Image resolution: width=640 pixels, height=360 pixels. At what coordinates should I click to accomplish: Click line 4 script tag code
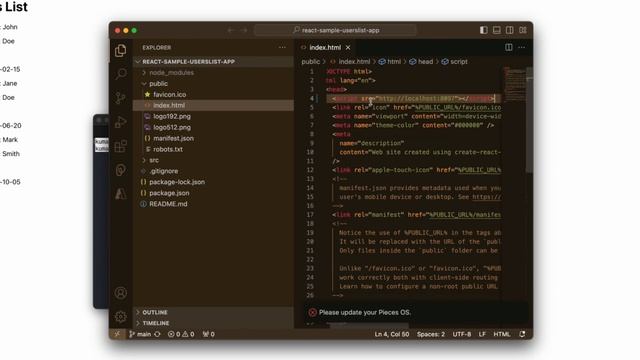pos(413,98)
